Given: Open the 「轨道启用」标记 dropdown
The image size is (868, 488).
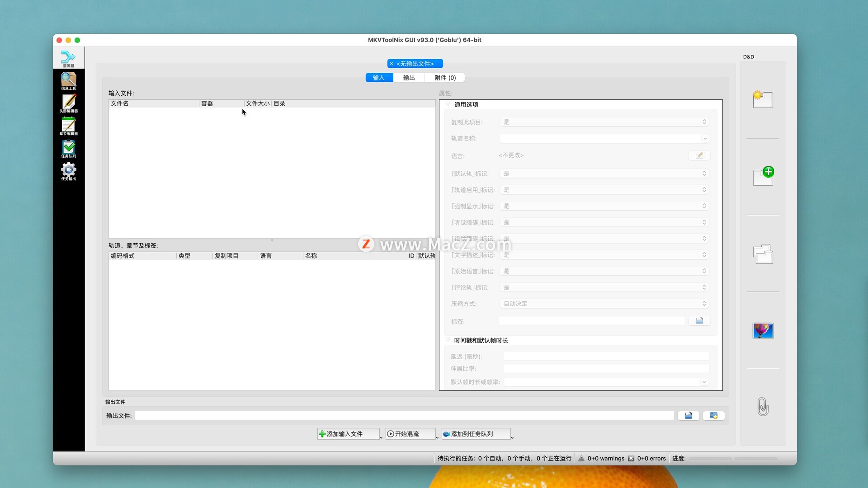Looking at the screenshot, I should [x=604, y=190].
